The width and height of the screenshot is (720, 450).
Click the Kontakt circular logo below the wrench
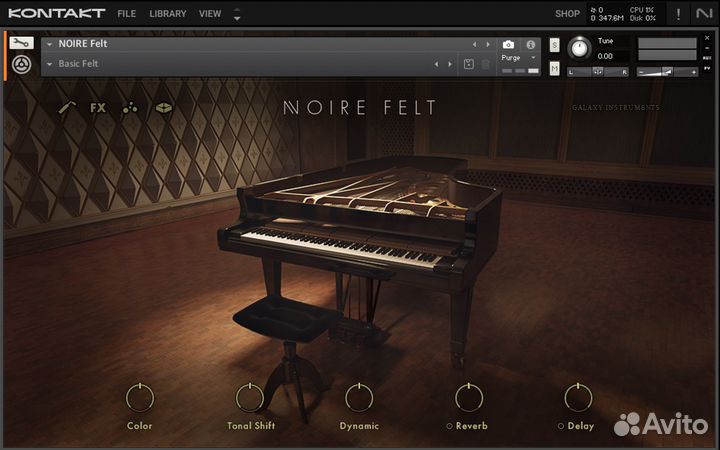pos(22,64)
